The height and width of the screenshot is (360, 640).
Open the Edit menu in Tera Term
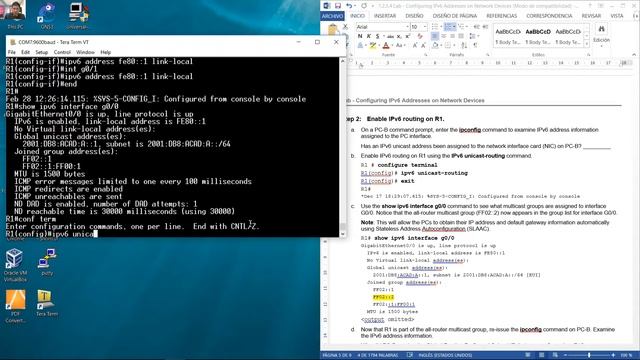tap(25, 52)
